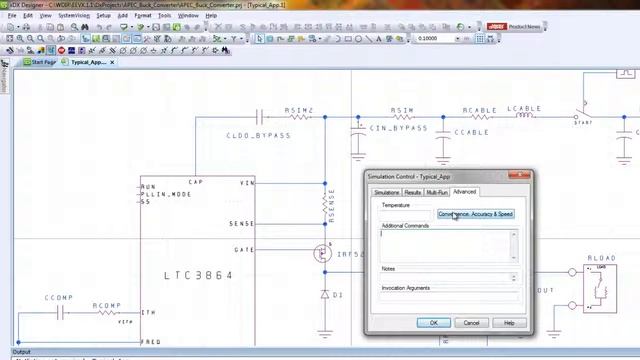Viewport: 640px width, 360px height.
Task: Open the Navigator side panel tab
Action: tap(4, 76)
